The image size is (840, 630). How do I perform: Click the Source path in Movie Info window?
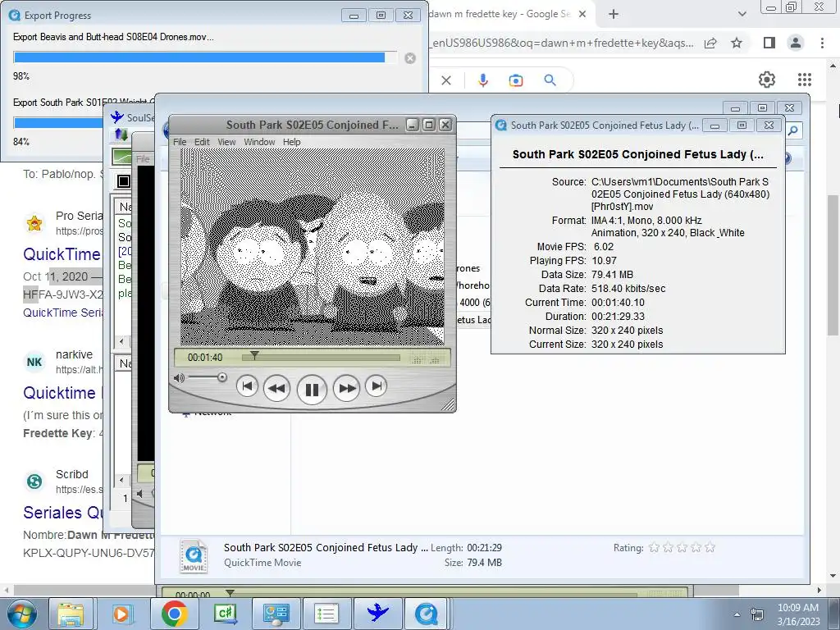(x=680, y=194)
